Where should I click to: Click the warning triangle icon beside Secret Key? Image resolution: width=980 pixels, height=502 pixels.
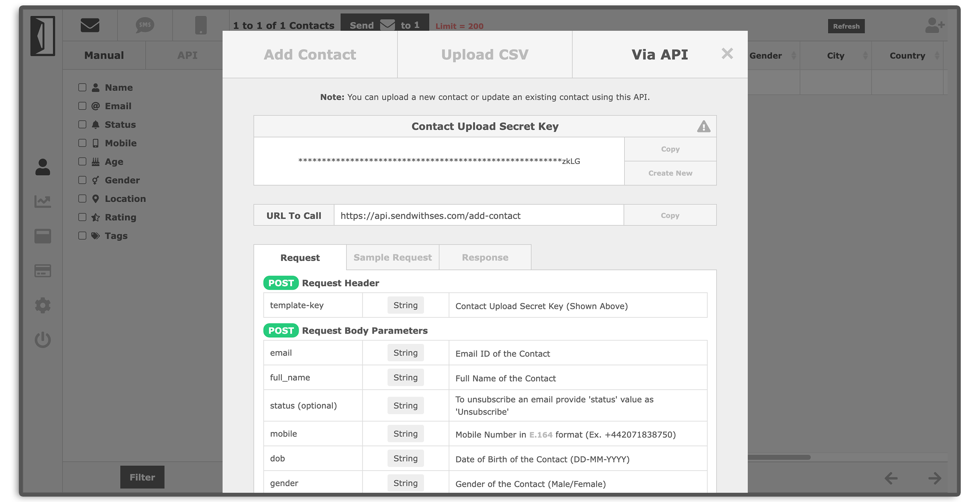coord(703,126)
